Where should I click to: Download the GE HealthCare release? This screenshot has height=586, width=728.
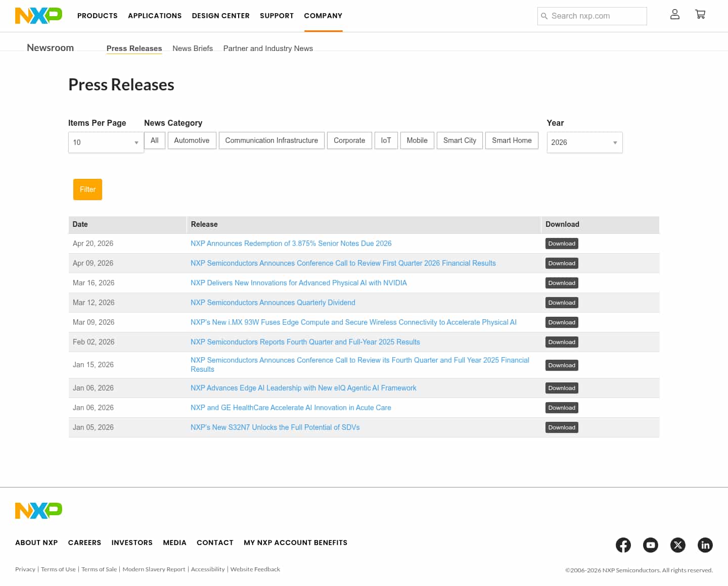tap(562, 408)
